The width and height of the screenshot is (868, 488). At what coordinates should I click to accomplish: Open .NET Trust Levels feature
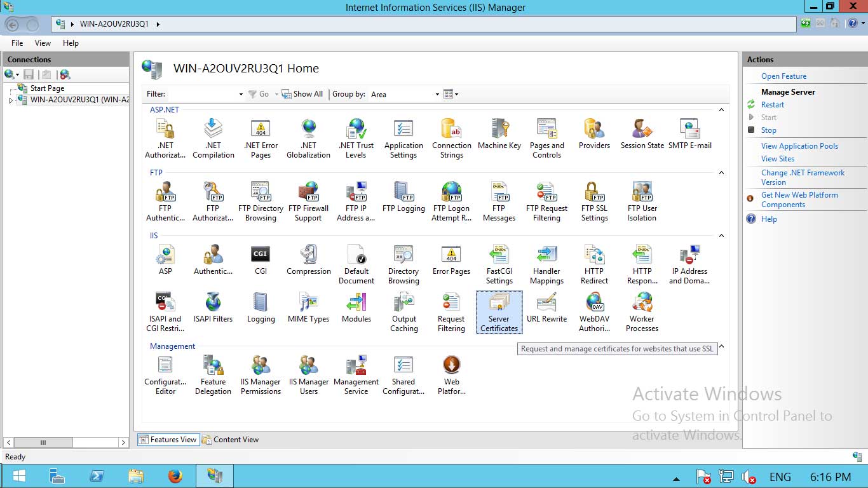point(356,139)
